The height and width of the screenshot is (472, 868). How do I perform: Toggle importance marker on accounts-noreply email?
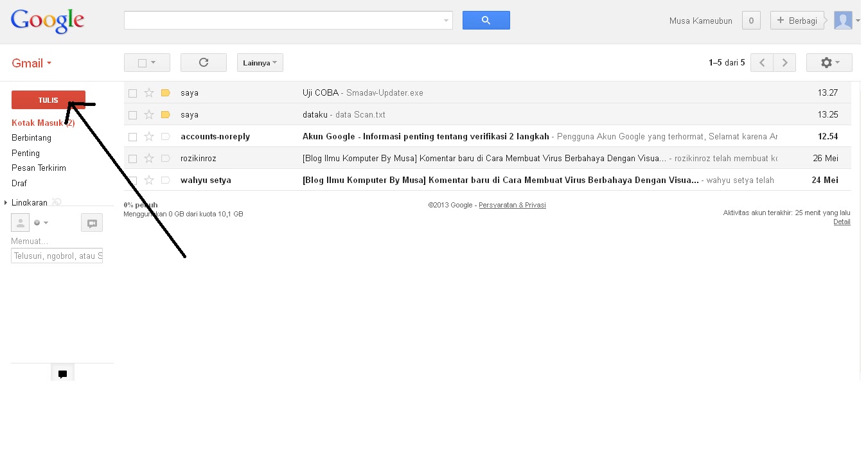click(x=165, y=136)
